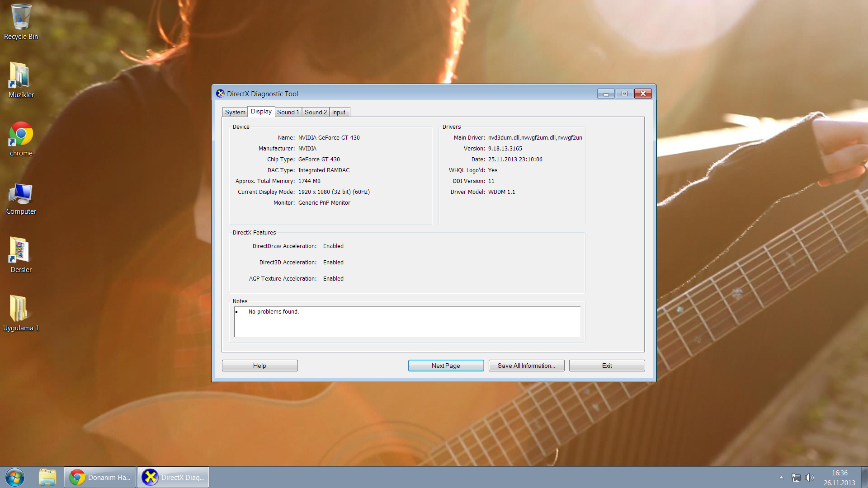
Task: Show hidden tray icons arrow
Action: coord(781,478)
